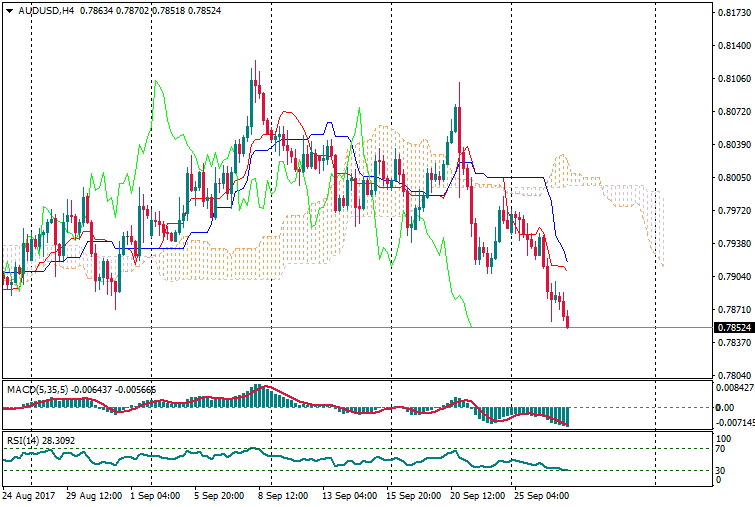
Task: Click the 20 Sep 12:00 time label
Action: coord(477,495)
